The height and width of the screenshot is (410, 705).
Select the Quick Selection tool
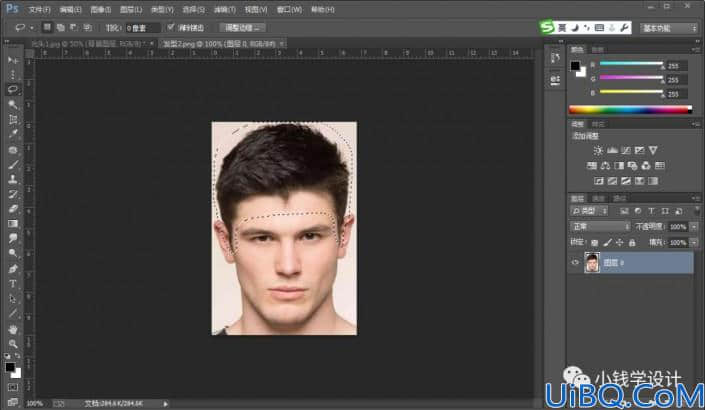[13, 104]
